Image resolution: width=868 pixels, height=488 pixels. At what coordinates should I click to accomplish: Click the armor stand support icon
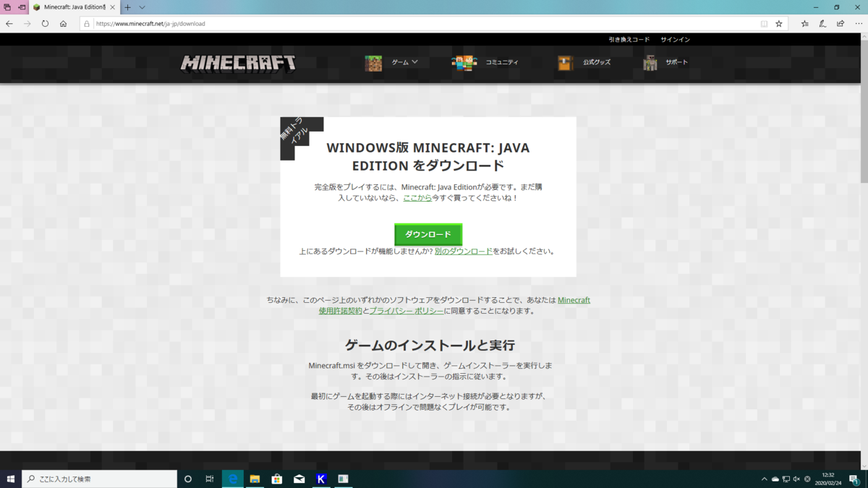point(650,63)
